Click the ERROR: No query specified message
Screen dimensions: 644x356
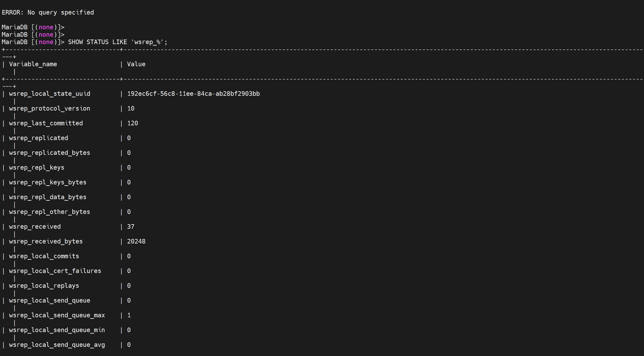[x=48, y=13]
